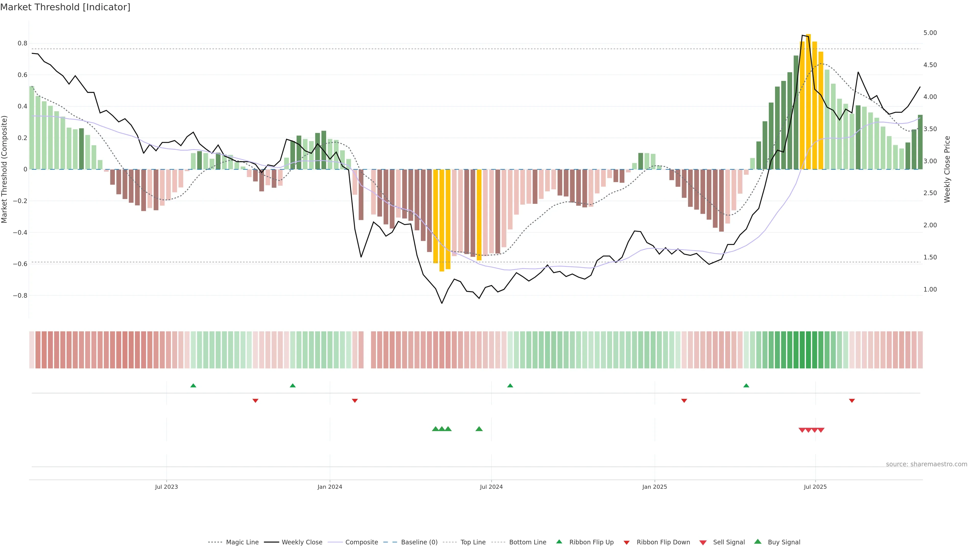Click the isolated buy signal triangle near Jul 2024
The height and width of the screenshot is (551, 980).
pyautogui.click(x=479, y=429)
